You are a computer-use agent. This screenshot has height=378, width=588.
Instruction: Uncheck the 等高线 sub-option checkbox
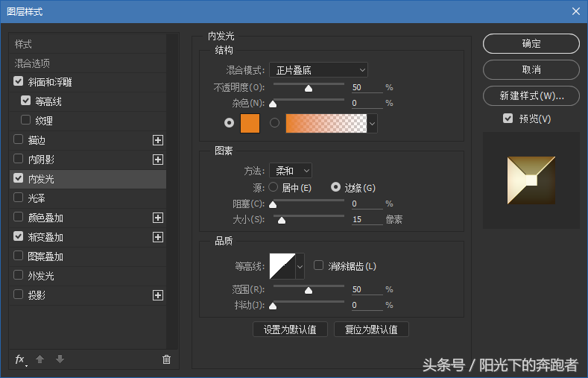26,101
